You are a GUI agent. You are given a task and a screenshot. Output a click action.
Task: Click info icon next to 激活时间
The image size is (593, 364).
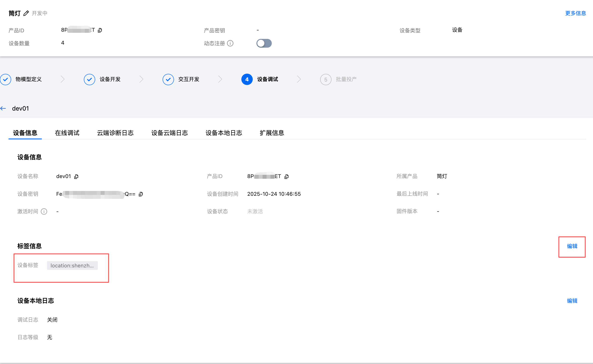point(44,211)
